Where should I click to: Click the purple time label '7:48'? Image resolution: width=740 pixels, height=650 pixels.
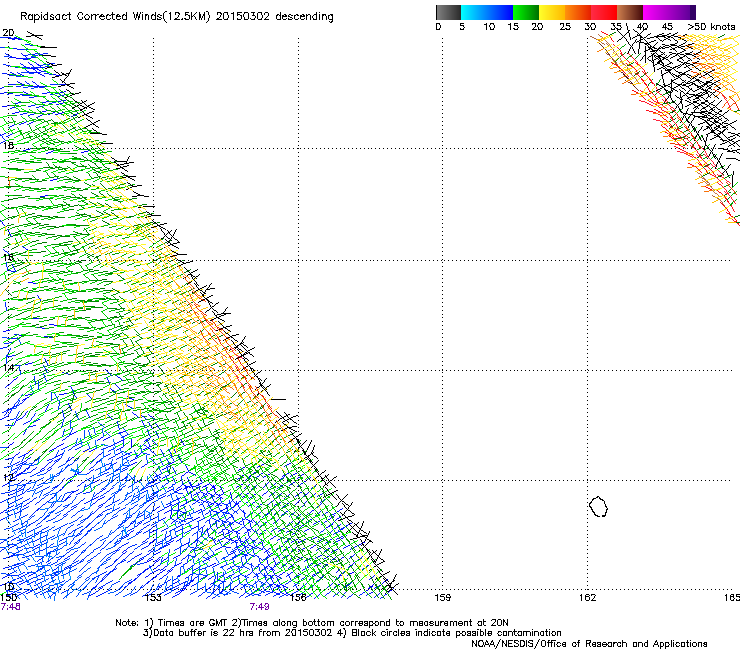coord(10,607)
